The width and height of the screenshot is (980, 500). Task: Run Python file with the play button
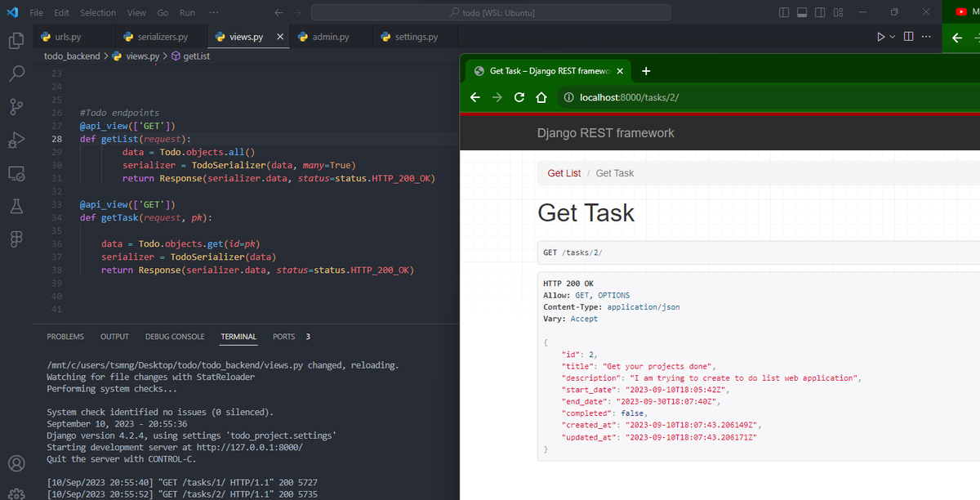point(881,37)
